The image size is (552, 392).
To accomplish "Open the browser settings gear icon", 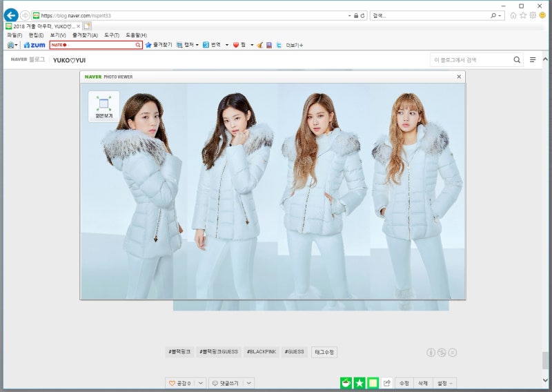I will coord(533,15).
